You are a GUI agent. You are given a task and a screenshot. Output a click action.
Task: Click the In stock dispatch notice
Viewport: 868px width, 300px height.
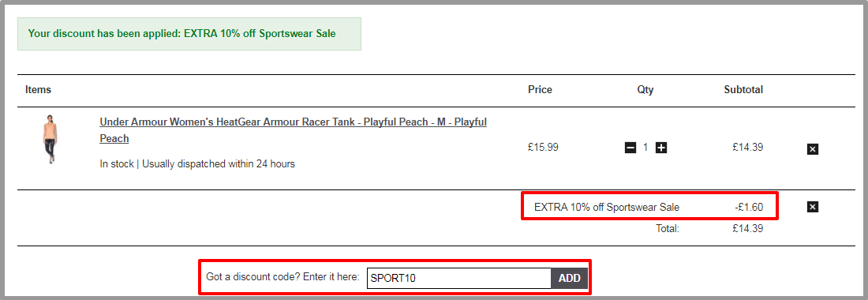click(197, 164)
